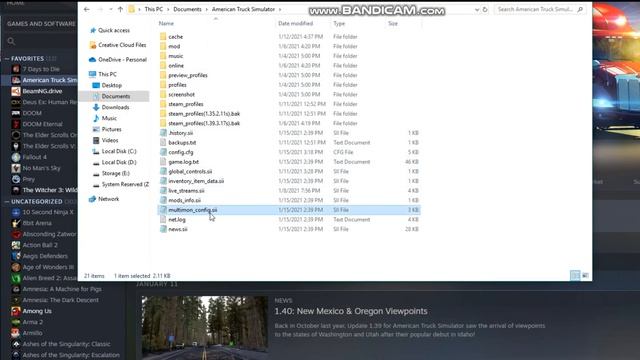Screen dimensions: 640x360
Task: Open the address bar history dropdown
Action: [477, 9]
